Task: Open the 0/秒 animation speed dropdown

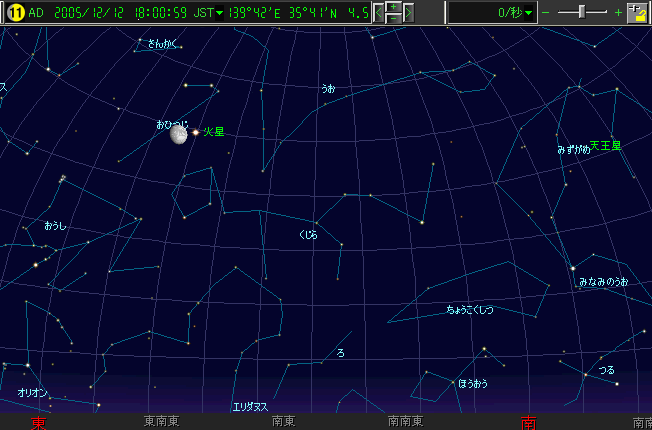Action: point(529,13)
